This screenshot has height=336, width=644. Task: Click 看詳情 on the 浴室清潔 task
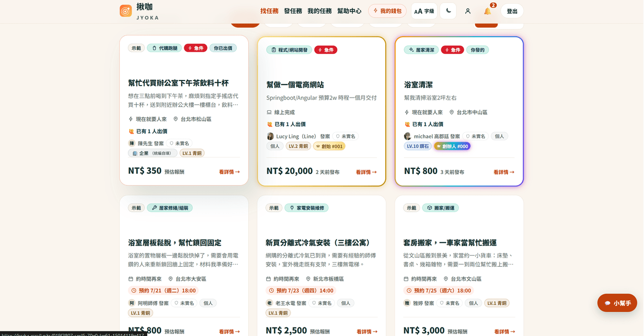tap(504, 172)
